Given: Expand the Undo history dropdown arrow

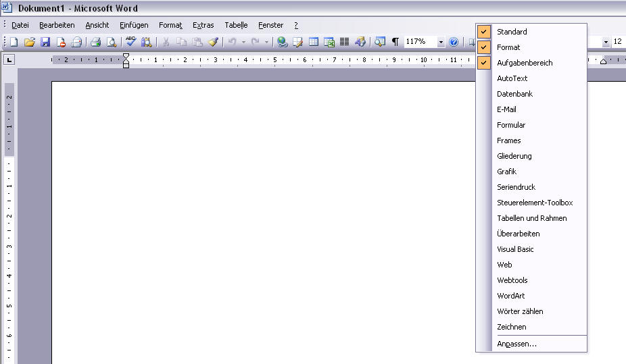Looking at the screenshot, I should tap(243, 42).
